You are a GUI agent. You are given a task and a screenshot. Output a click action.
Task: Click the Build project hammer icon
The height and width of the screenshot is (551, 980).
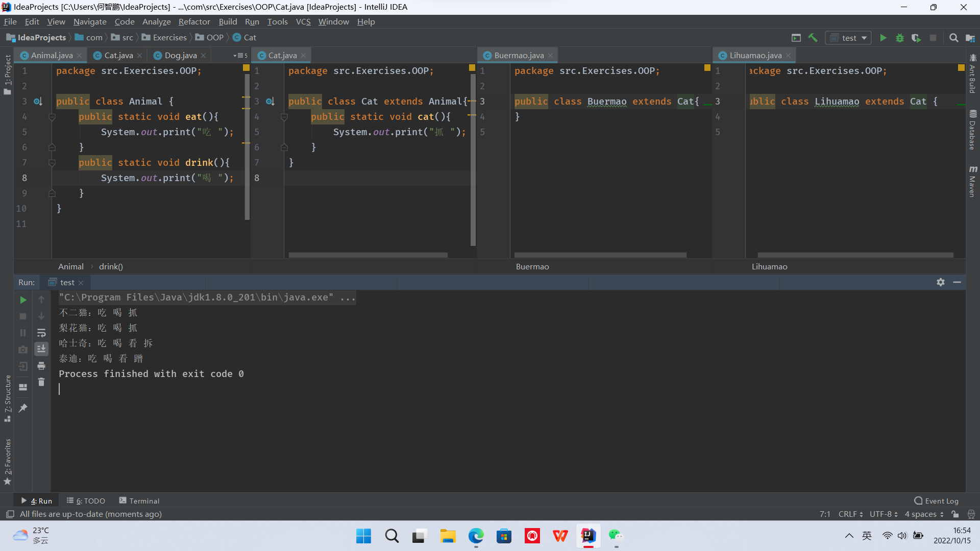click(x=813, y=38)
